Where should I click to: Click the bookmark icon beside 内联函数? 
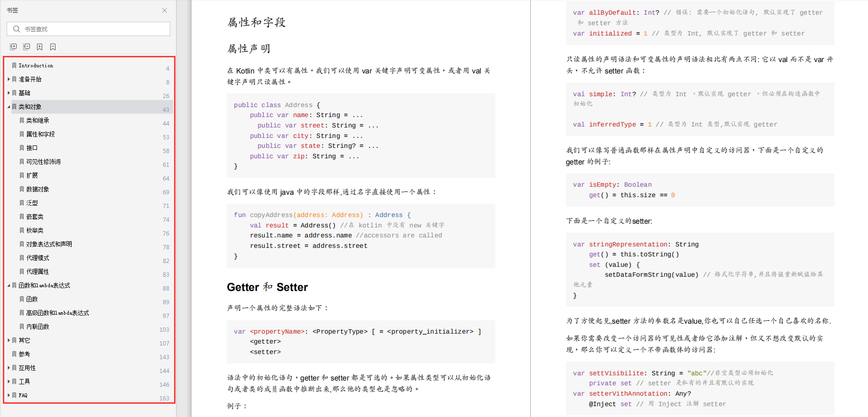pos(22,326)
